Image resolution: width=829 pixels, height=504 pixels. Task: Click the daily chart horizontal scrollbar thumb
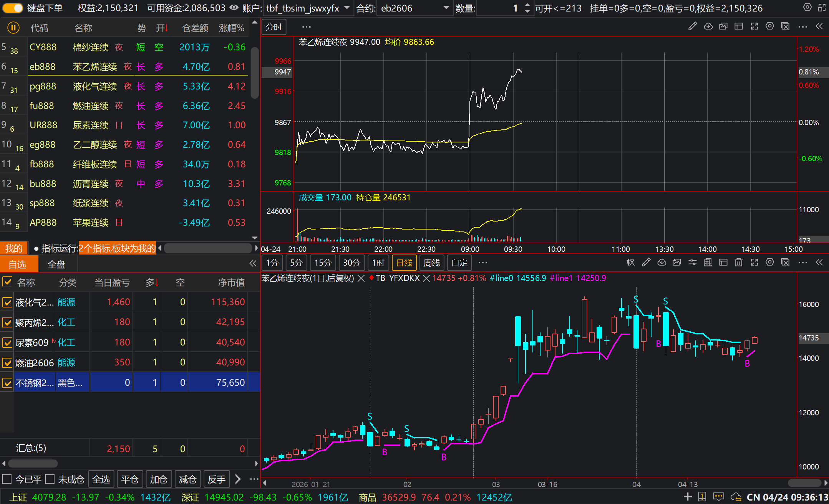(804, 483)
